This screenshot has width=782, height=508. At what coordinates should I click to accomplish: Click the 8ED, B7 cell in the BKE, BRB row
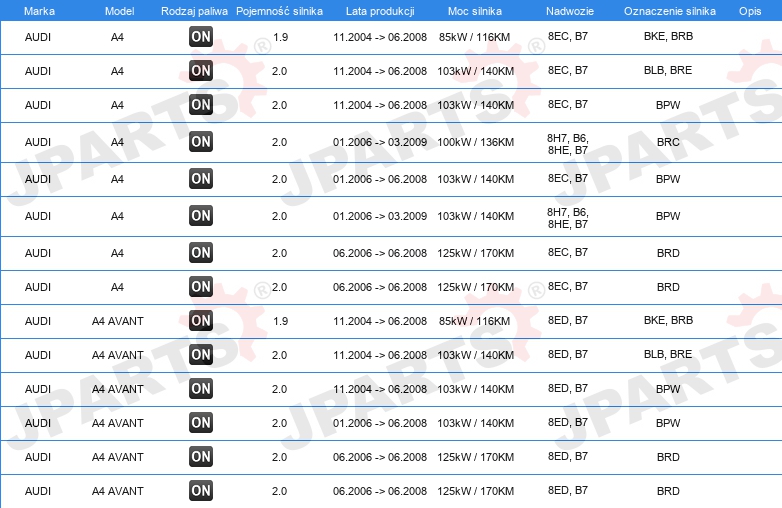coord(568,320)
